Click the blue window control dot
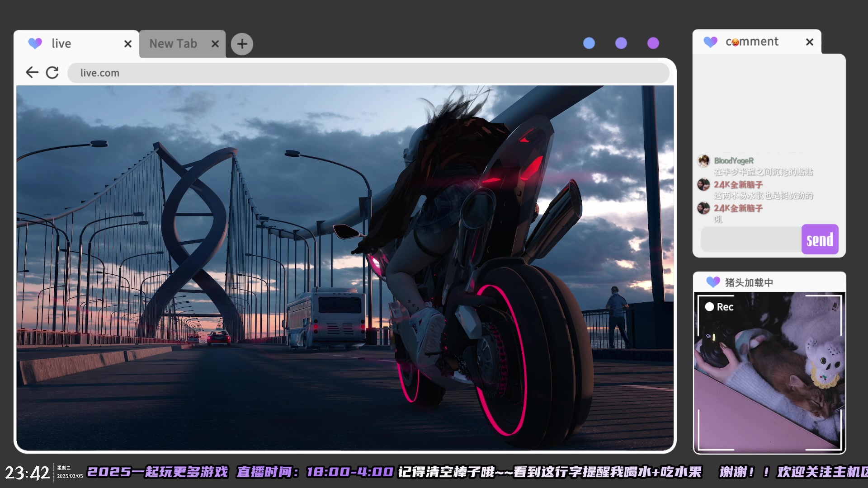 [589, 43]
